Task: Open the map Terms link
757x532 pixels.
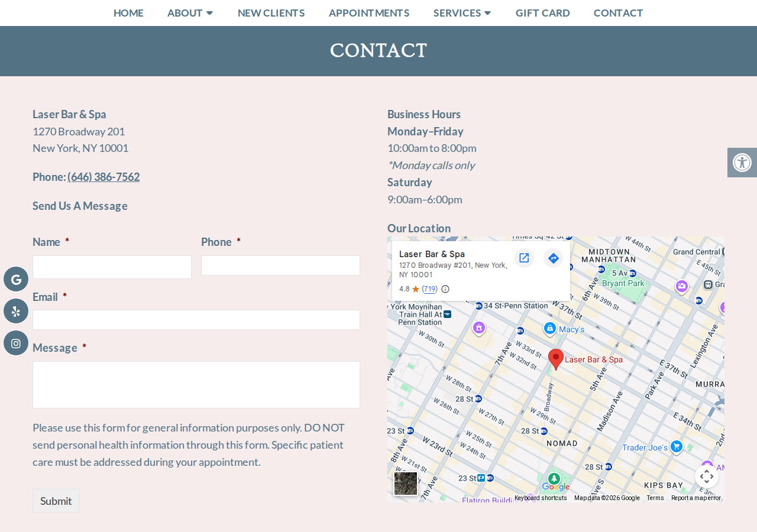Action: [x=655, y=498]
